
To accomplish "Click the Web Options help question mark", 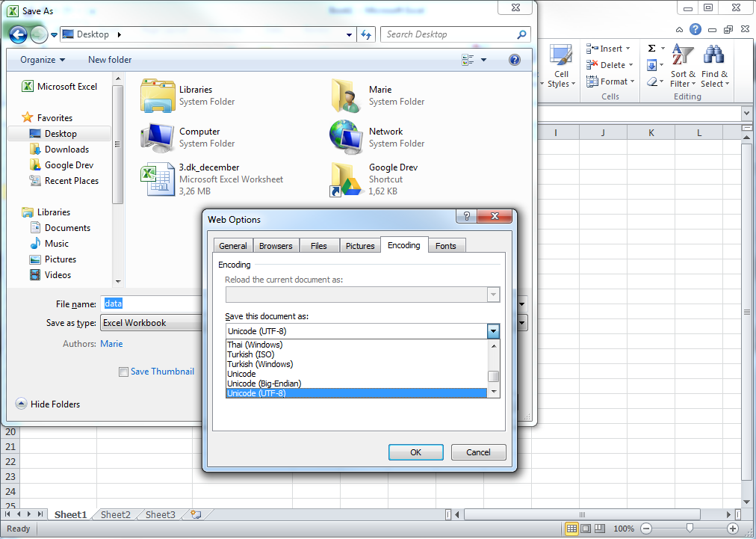I will pyautogui.click(x=466, y=216).
